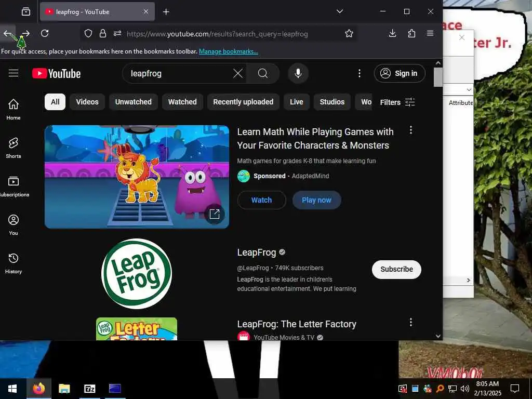The image size is (532, 399).
Task: Click the browser address bar URL
Action: (217, 34)
